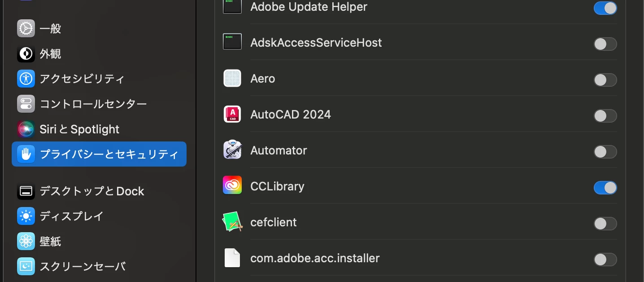Enable the AutoCAD 2024 switch

(x=605, y=116)
